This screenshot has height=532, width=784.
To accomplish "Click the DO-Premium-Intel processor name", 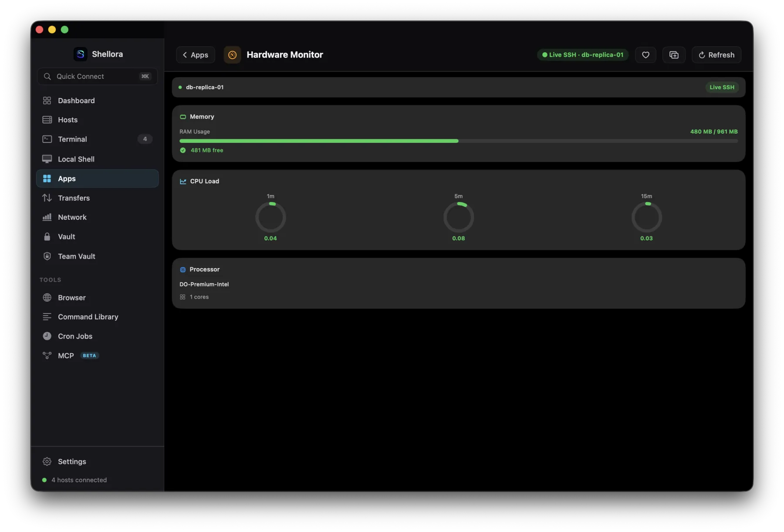I will click(204, 284).
